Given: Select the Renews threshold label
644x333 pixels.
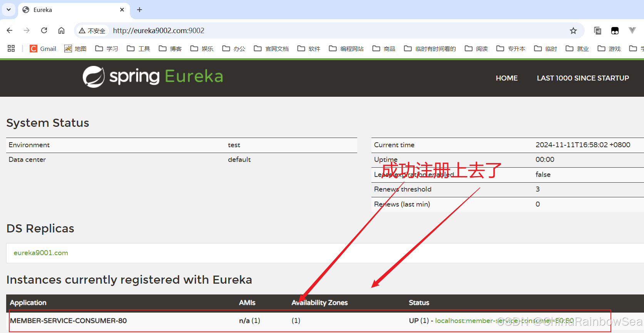Looking at the screenshot, I should 403,189.
